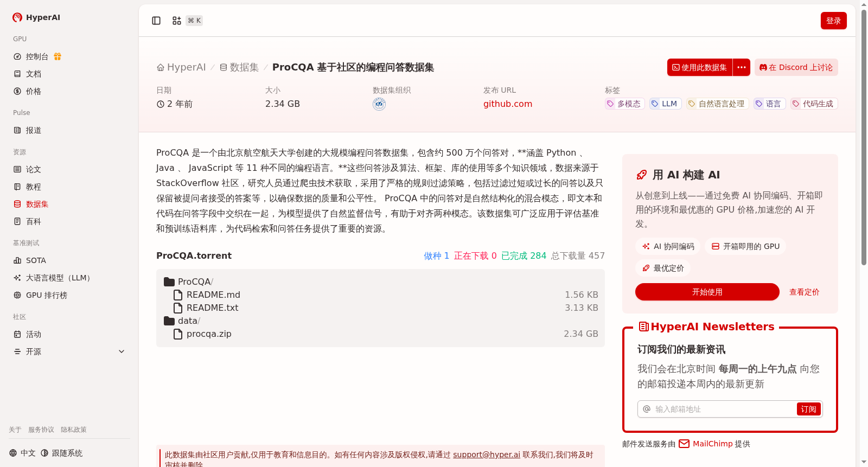Select 数据集 in the sidebar
Image resolution: width=868 pixels, height=467 pixels.
pyautogui.click(x=37, y=204)
